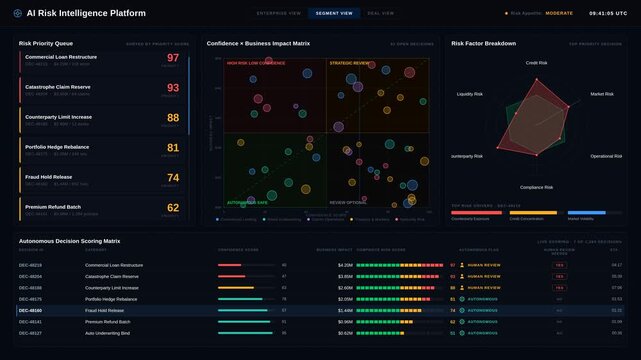Select the Portfolio Hedge Rebalance queue card
Image resolution: width=641 pixels, height=360 pixels.
point(102,151)
